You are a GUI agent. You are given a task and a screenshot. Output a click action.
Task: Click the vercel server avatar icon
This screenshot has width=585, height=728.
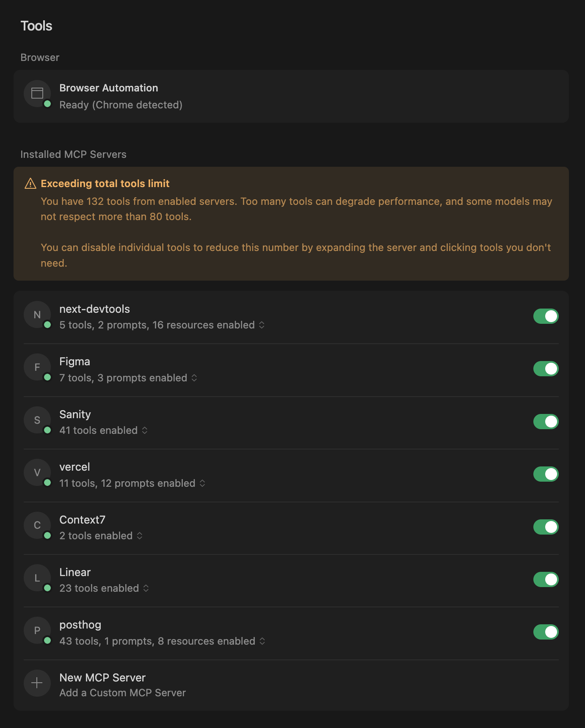[37, 472]
